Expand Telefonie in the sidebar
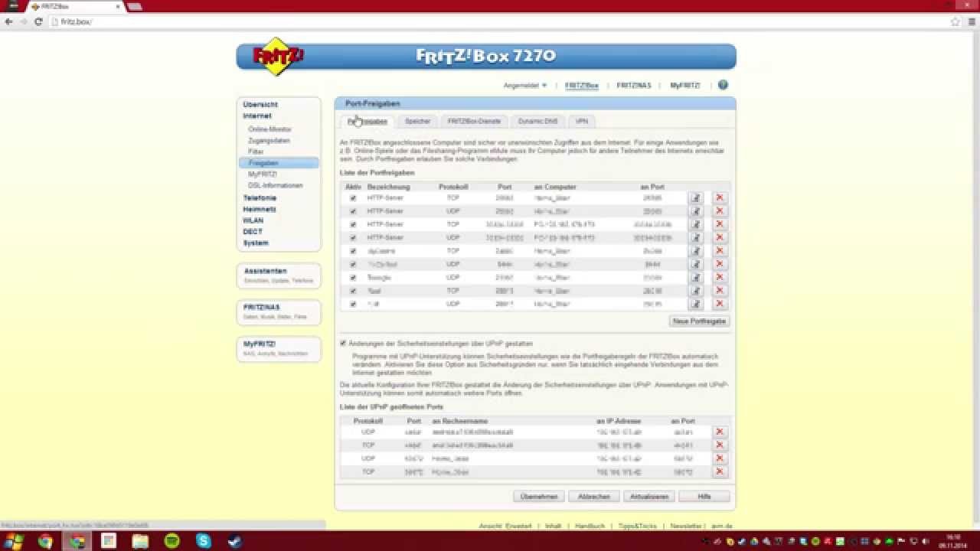This screenshot has height=551, width=980. pyautogui.click(x=260, y=197)
